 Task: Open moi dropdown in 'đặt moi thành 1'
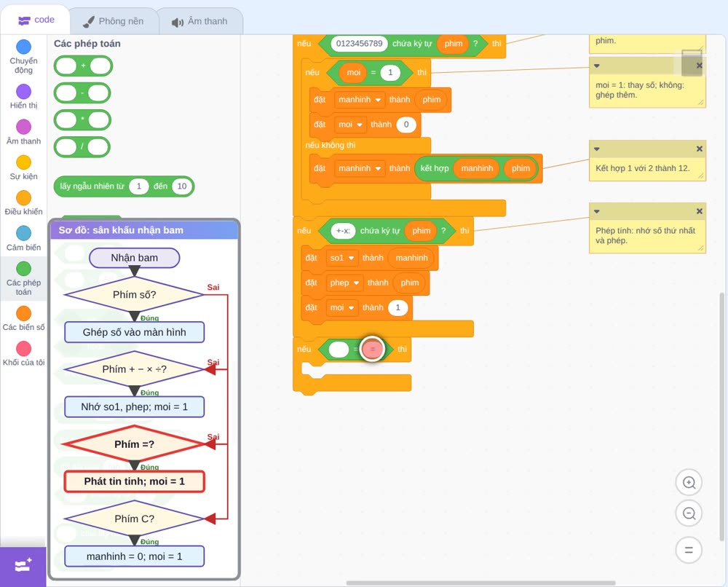[x=341, y=307]
